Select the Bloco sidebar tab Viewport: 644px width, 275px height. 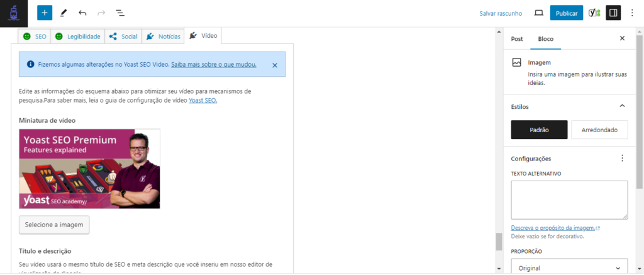(x=546, y=39)
